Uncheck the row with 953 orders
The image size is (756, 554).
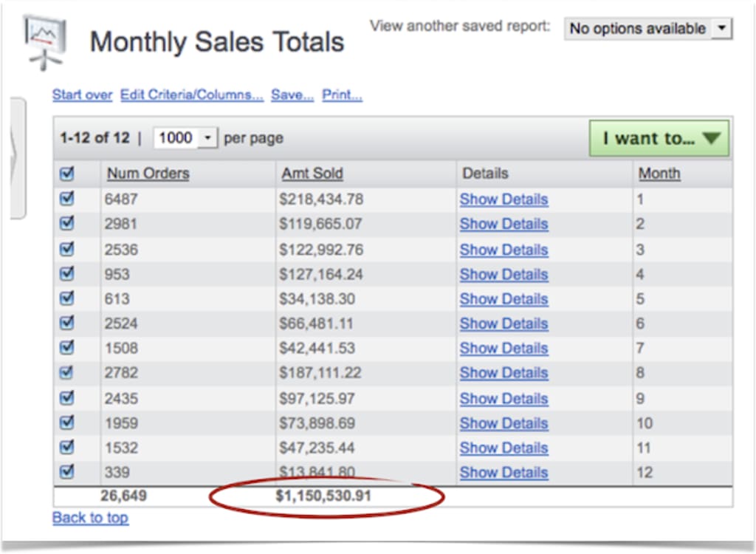66,274
